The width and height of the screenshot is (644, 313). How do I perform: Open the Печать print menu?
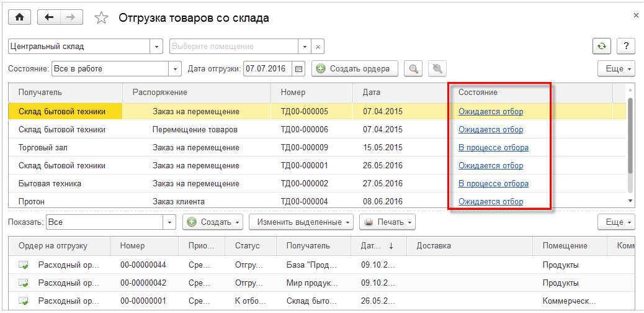[387, 222]
